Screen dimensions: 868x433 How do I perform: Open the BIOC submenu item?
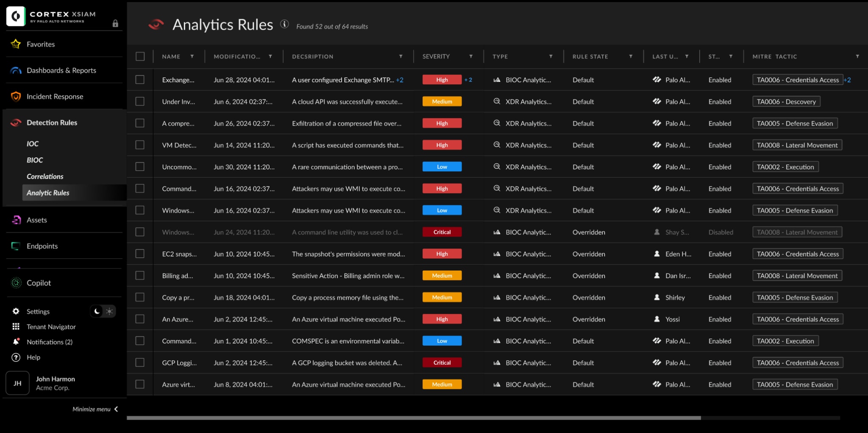(35, 160)
